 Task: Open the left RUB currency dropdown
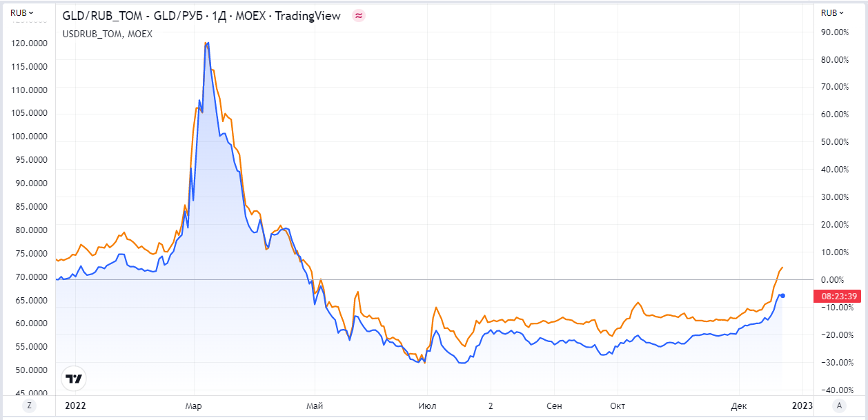23,12
